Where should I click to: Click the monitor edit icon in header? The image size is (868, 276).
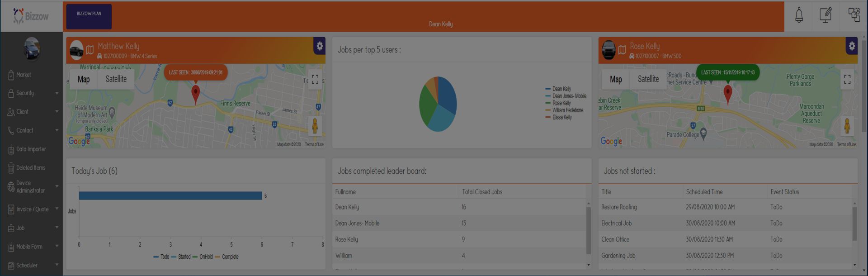[826, 15]
